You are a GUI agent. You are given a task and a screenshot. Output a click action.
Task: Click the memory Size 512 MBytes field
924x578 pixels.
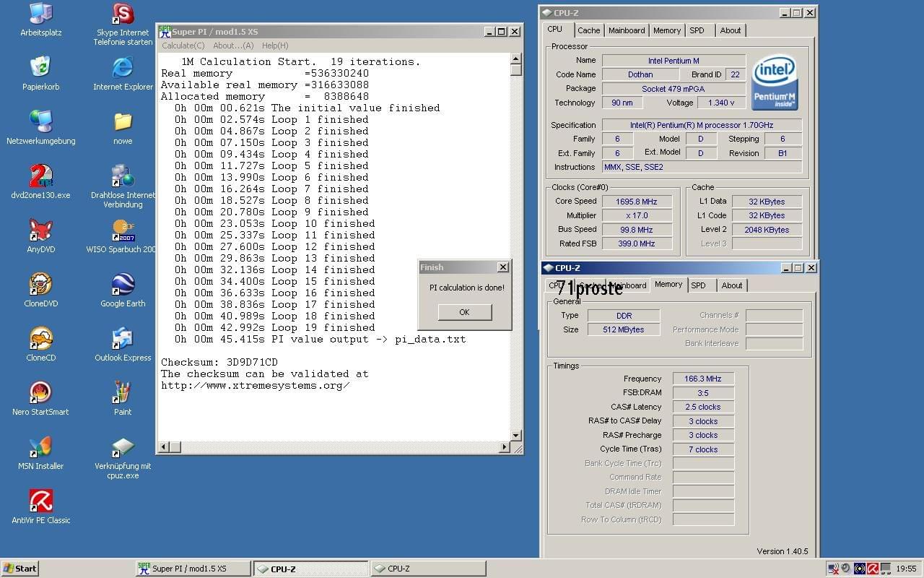tap(624, 329)
